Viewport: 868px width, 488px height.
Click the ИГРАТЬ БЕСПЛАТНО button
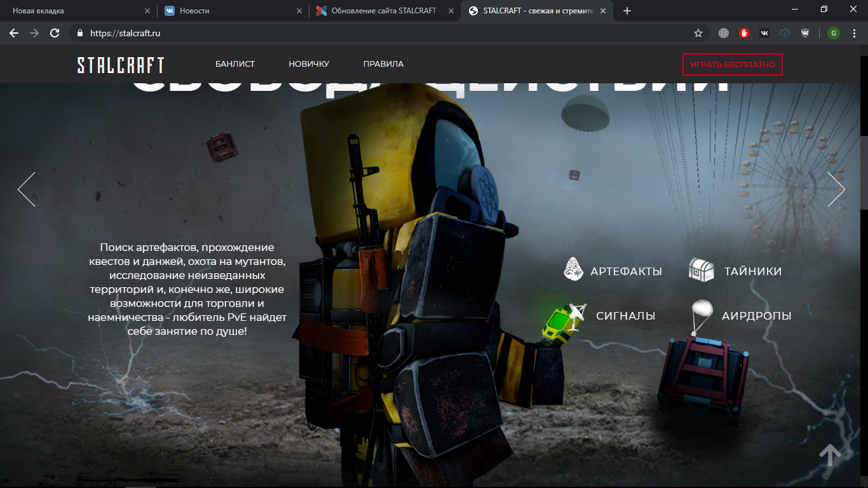[x=733, y=64]
